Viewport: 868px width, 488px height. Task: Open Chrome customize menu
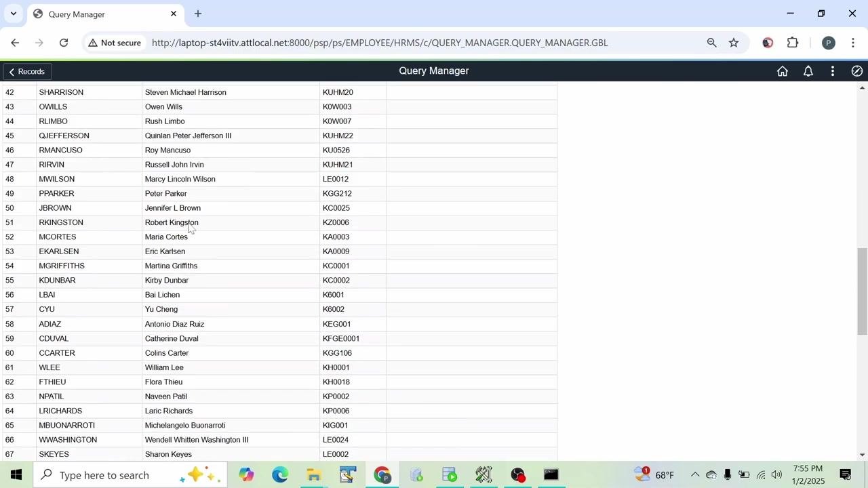[x=853, y=43]
